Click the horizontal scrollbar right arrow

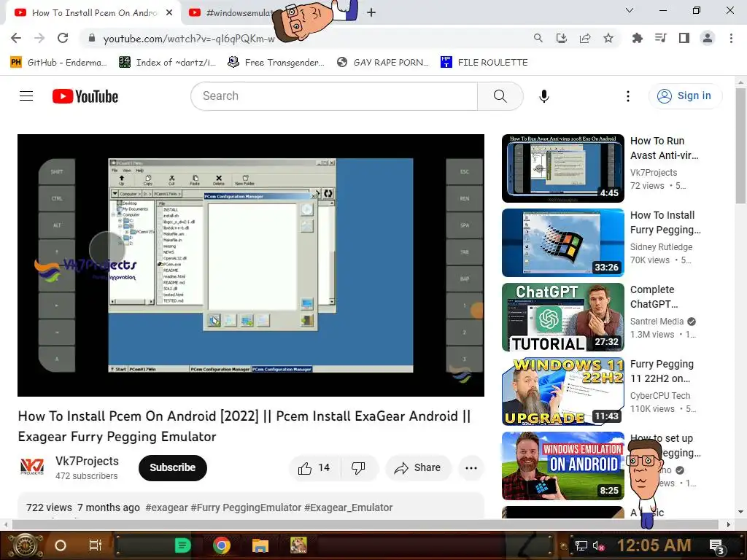(x=728, y=524)
